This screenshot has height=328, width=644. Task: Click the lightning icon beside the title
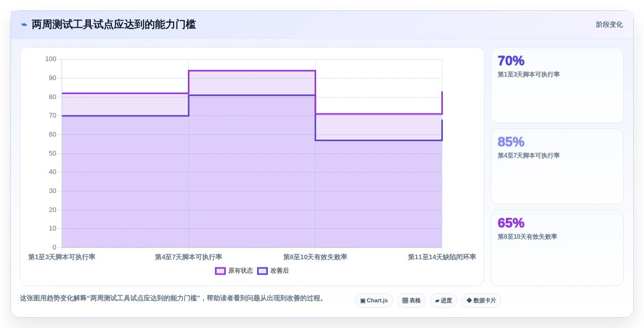(24, 25)
